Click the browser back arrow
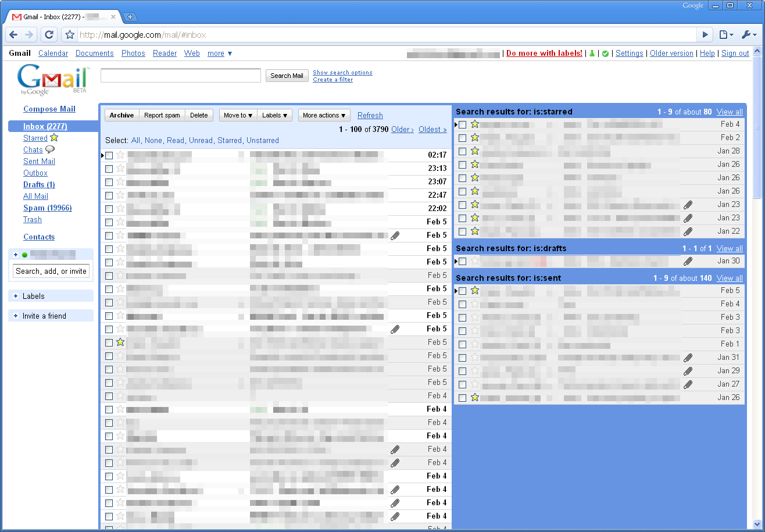The image size is (765, 532). coord(14,35)
